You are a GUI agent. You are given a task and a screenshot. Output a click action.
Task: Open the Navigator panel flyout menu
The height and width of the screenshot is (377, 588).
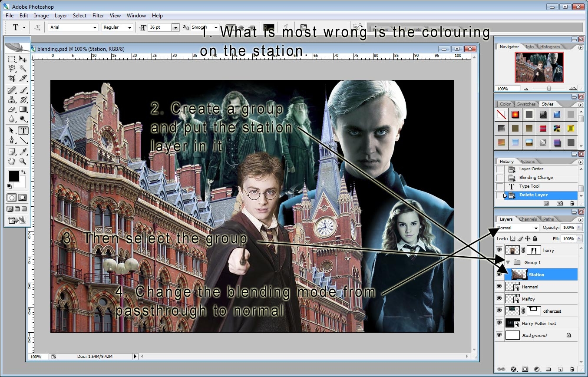(x=581, y=47)
